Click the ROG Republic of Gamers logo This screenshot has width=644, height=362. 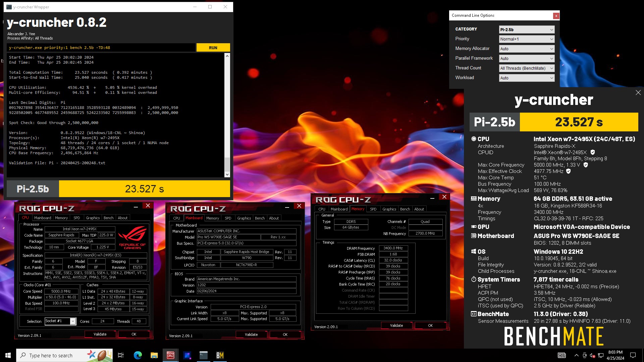click(x=132, y=238)
